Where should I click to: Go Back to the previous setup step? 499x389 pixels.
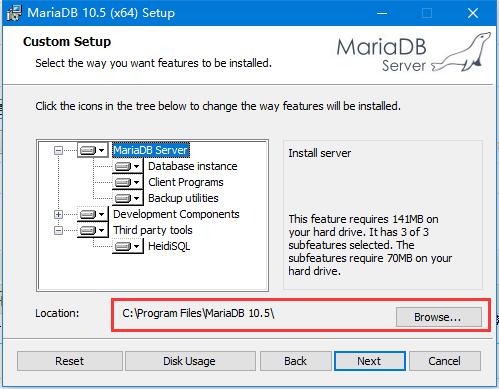point(295,361)
